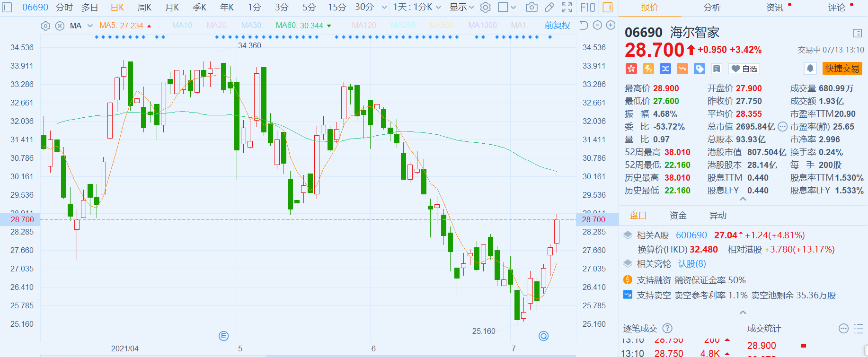
Task: Toggle the MA250 moving average line
Action: tap(404, 26)
